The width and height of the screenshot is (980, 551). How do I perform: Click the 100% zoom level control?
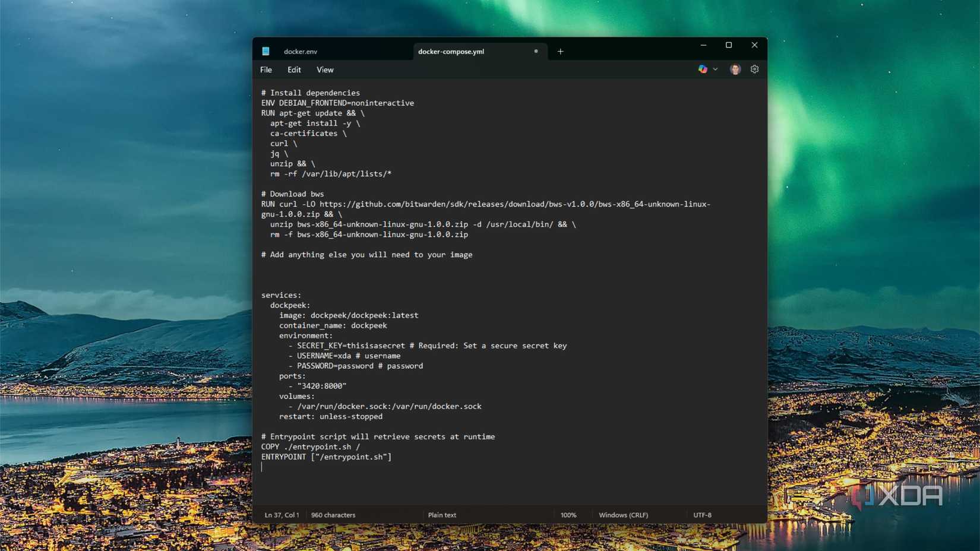(568, 515)
